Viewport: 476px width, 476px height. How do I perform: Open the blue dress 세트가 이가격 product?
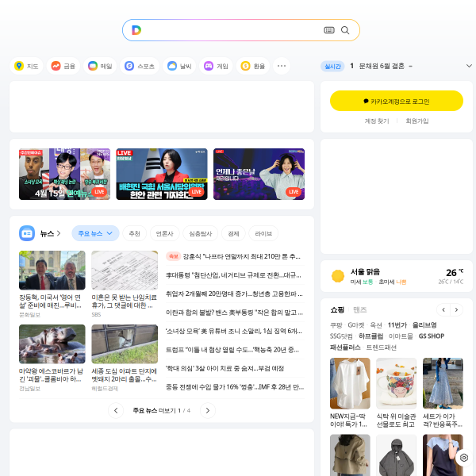click(x=443, y=393)
